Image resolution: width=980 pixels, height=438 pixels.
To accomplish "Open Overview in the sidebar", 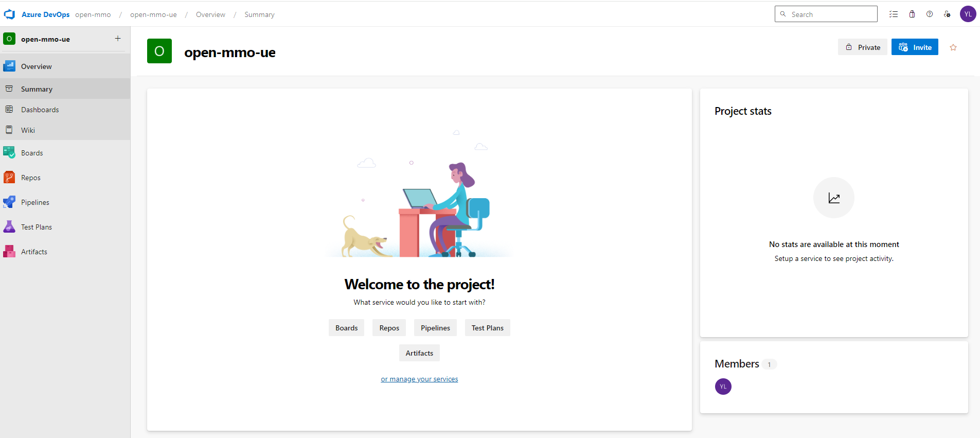I will coord(65,66).
